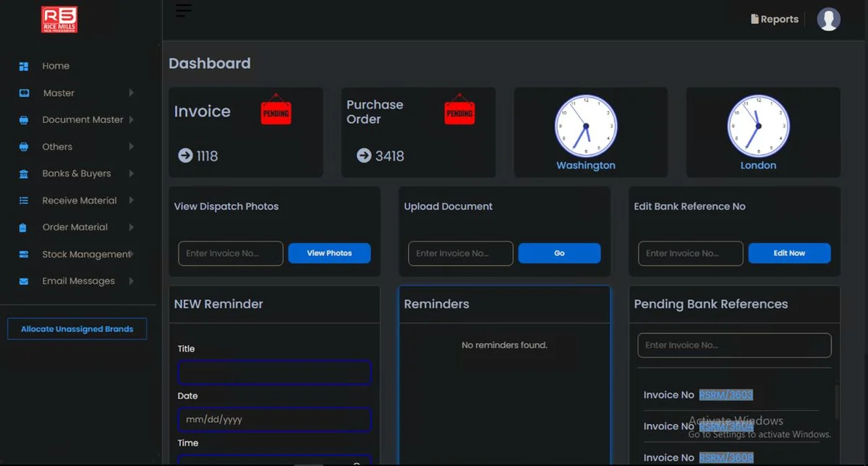Click the Edit Now button
The image size is (868, 466).
click(789, 253)
